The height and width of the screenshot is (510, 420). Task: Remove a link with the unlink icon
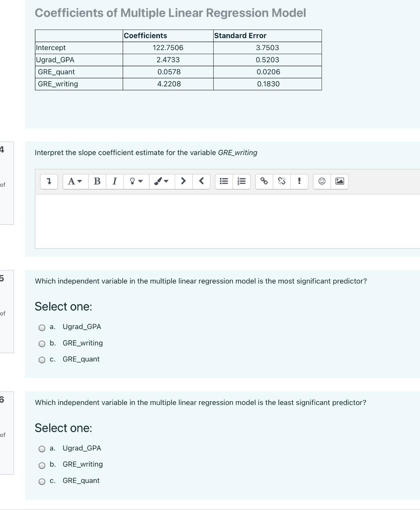pyautogui.click(x=281, y=181)
